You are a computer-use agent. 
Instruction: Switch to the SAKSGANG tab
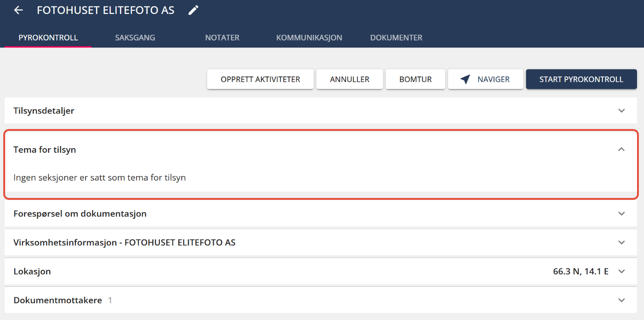[x=135, y=38]
